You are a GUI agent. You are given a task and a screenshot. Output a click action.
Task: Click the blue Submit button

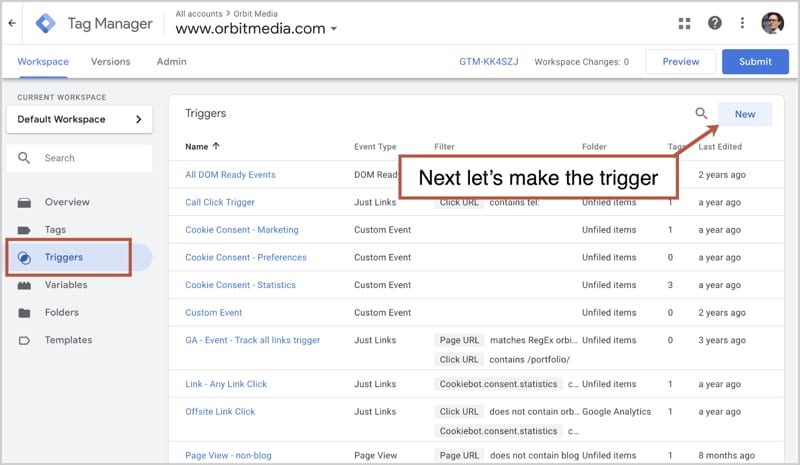[755, 62]
